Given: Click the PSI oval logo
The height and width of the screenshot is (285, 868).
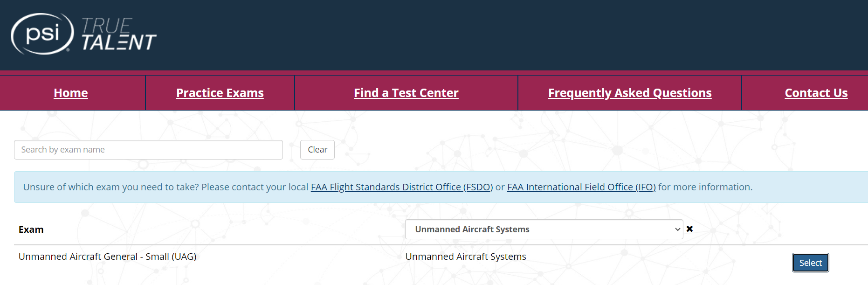Looking at the screenshot, I should (42, 34).
